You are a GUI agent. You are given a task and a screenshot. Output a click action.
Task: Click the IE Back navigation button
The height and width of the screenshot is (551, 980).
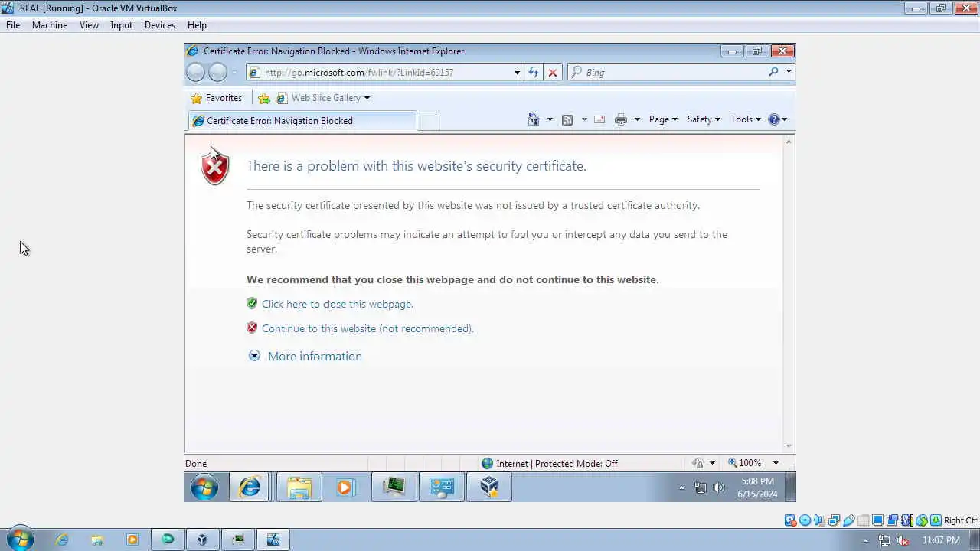pyautogui.click(x=196, y=72)
